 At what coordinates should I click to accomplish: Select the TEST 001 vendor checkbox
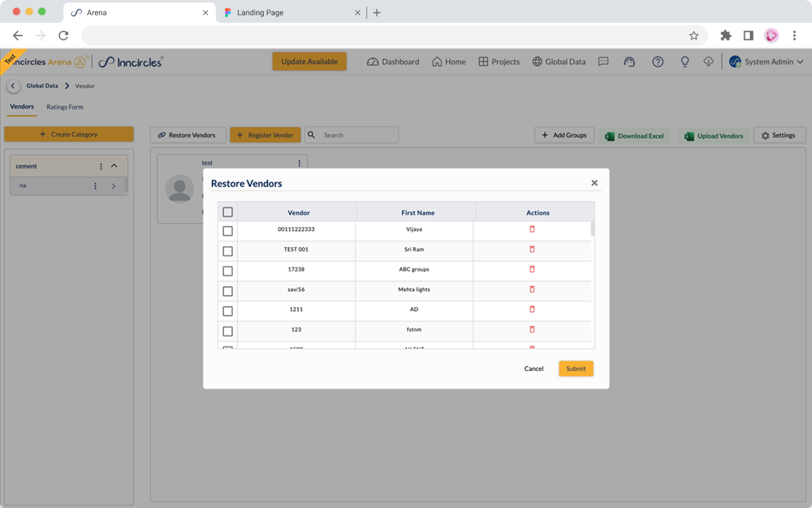tap(228, 251)
